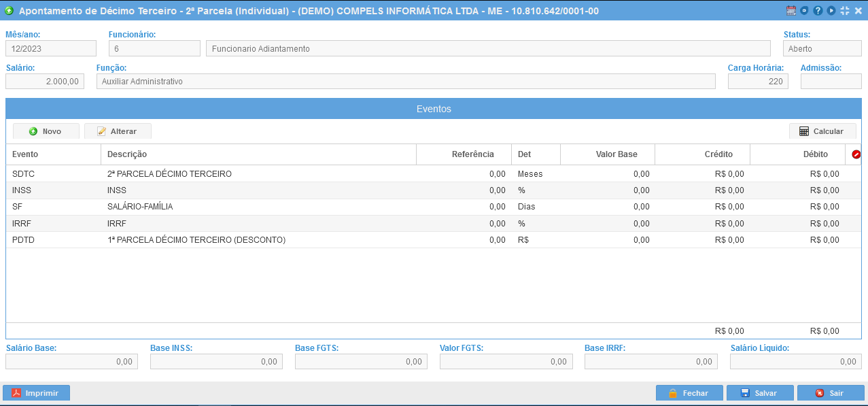
Task: Click the play video icon in title bar
Action: coord(831,11)
